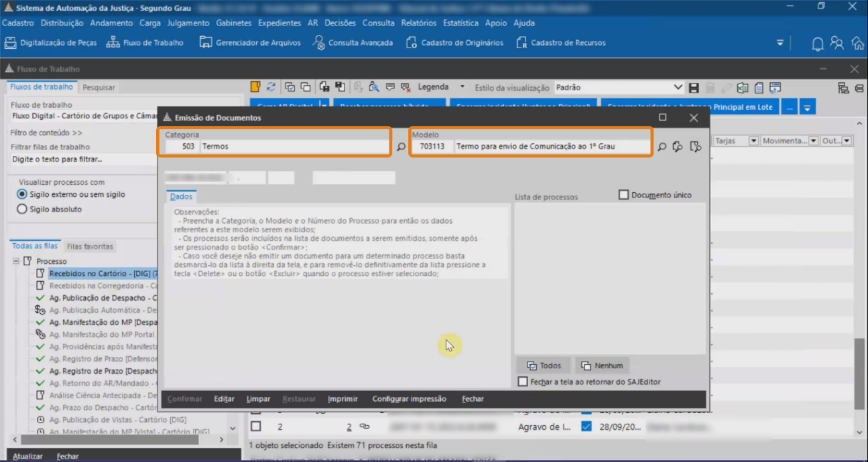Open the Expedientes menu
The image size is (868, 462).
pos(280,23)
